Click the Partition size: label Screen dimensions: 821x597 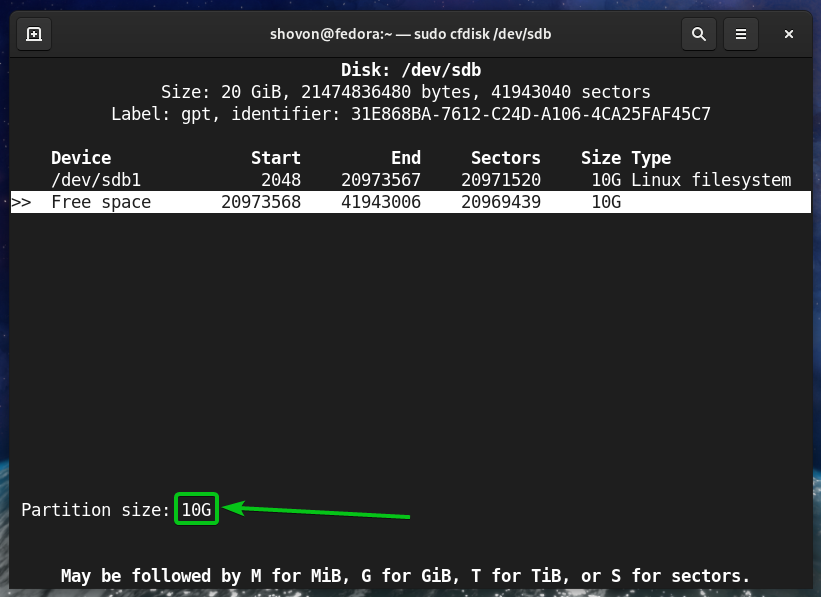click(x=96, y=510)
